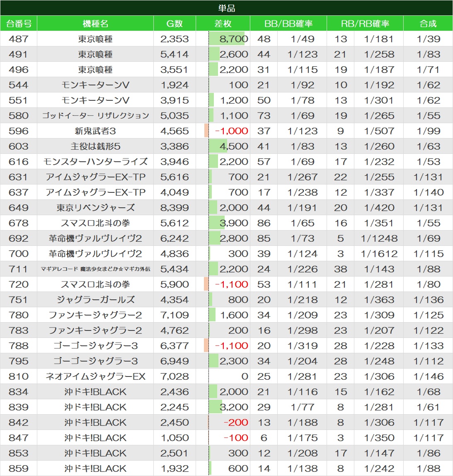Click マギアレコード machine name in row 711

95,269
